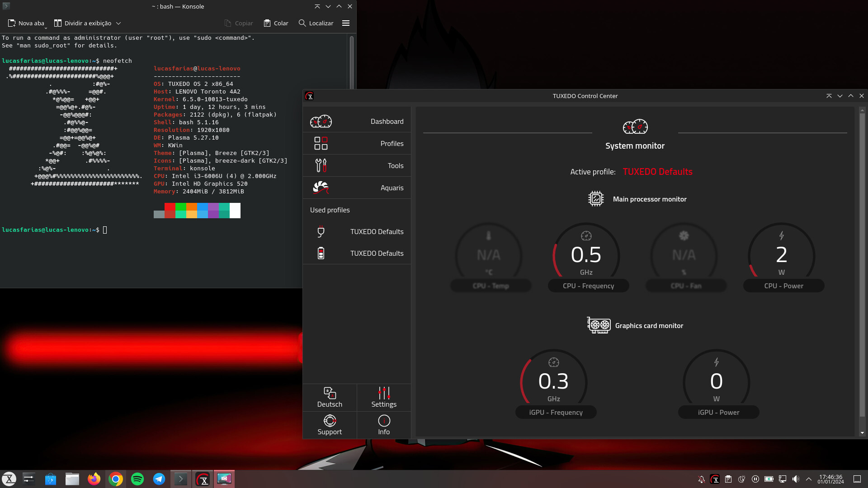Viewport: 868px width, 488px height.
Task: Click Colar in Konsole toolbar
Action: (276, 23)
